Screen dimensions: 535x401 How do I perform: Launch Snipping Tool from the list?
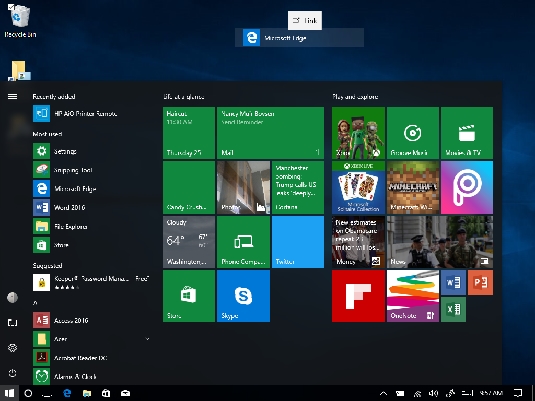91,170
